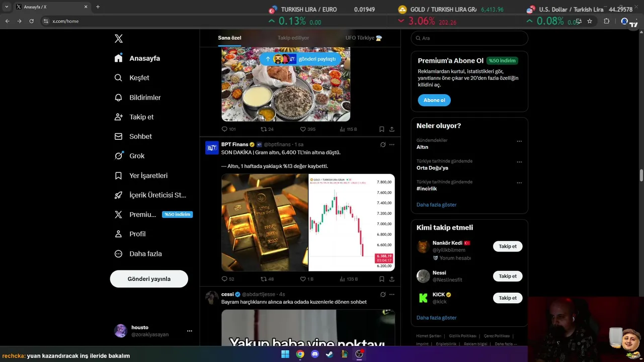Open Premium from the sidebar
This screenshot has width=644, height=362.
[x=153, y=214]
